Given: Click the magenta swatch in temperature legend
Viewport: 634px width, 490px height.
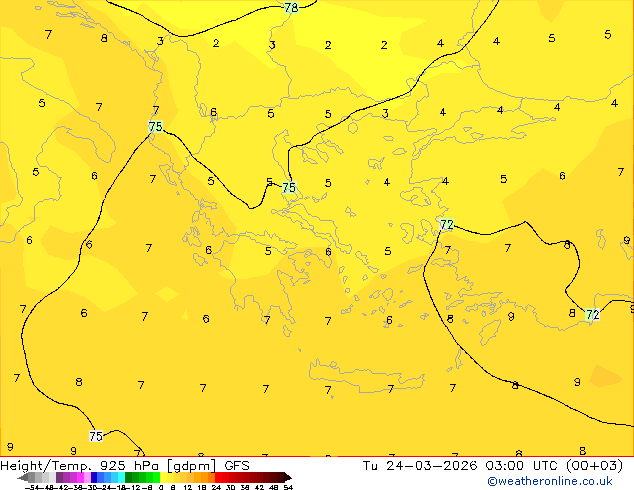Looking at the screenshot, I should pos(80,477).
